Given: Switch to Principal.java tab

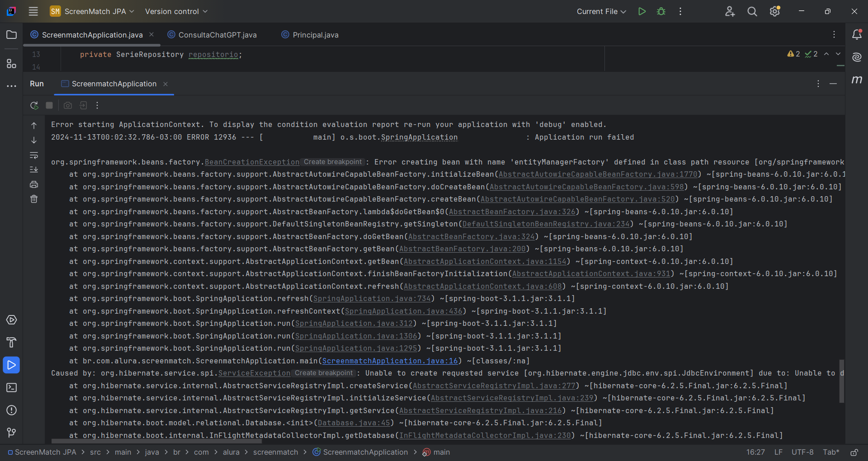Looking at the screenshot, I should pyautogui.click(x=310, y=35).
